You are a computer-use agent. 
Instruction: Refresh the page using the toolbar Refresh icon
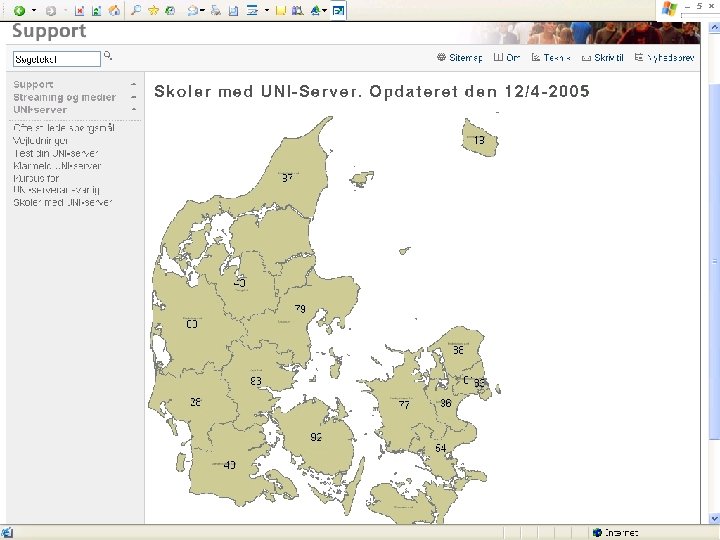click(96, 10)
